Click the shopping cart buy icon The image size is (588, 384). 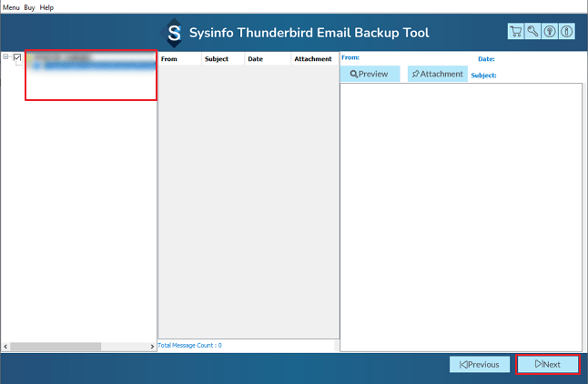[516, 32]
